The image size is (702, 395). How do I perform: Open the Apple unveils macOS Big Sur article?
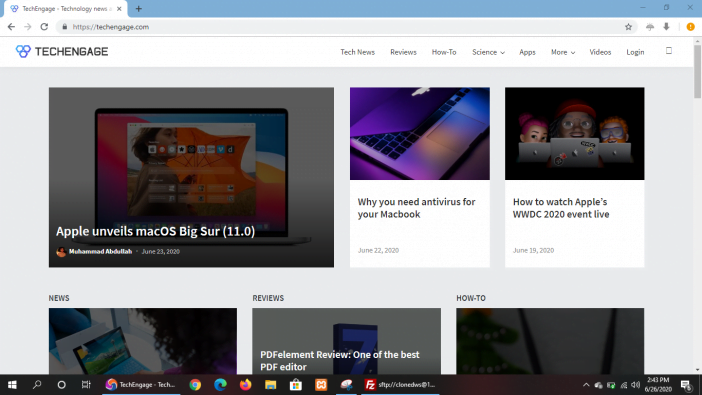coord(155,231)
